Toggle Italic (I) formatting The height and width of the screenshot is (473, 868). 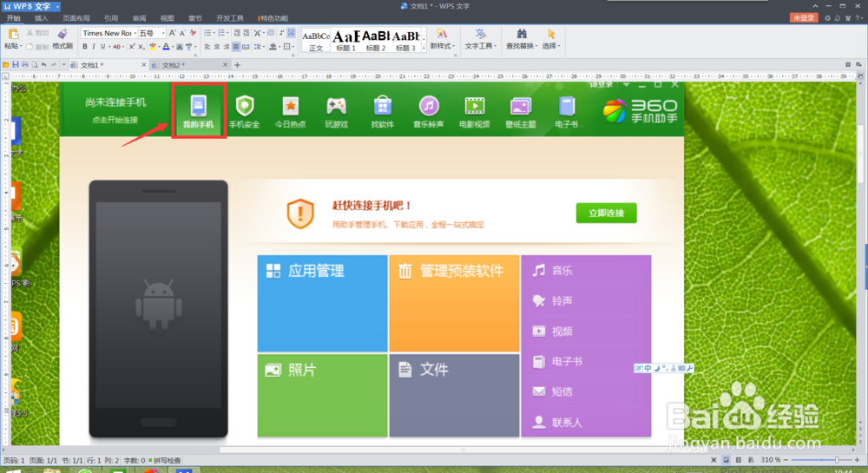(x=94, y=47)
